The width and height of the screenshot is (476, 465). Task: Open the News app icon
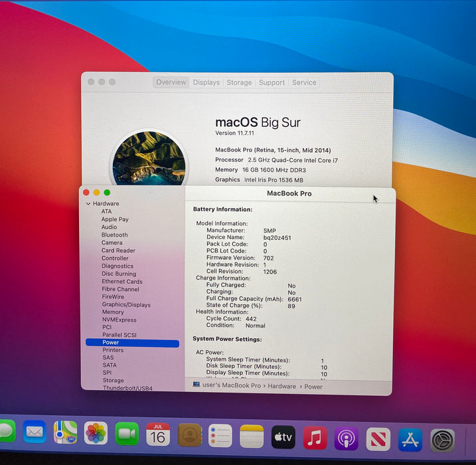(x=378, y=439)
